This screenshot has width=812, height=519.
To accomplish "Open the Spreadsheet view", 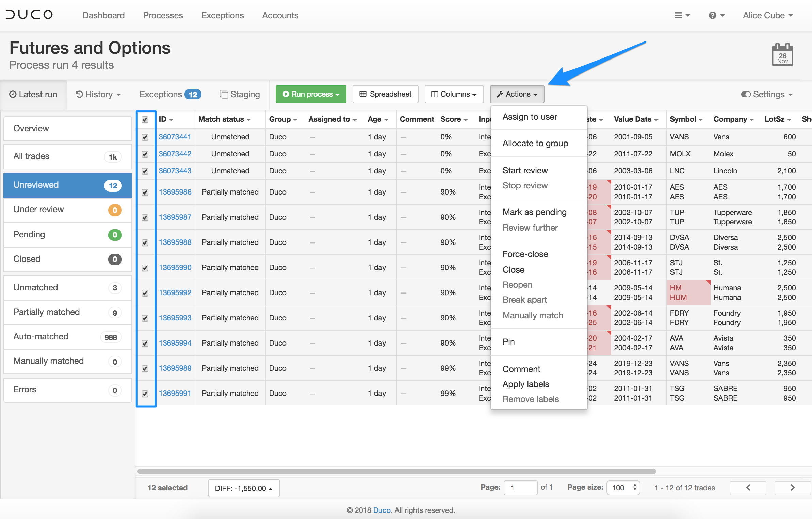I will click(385, 94).
